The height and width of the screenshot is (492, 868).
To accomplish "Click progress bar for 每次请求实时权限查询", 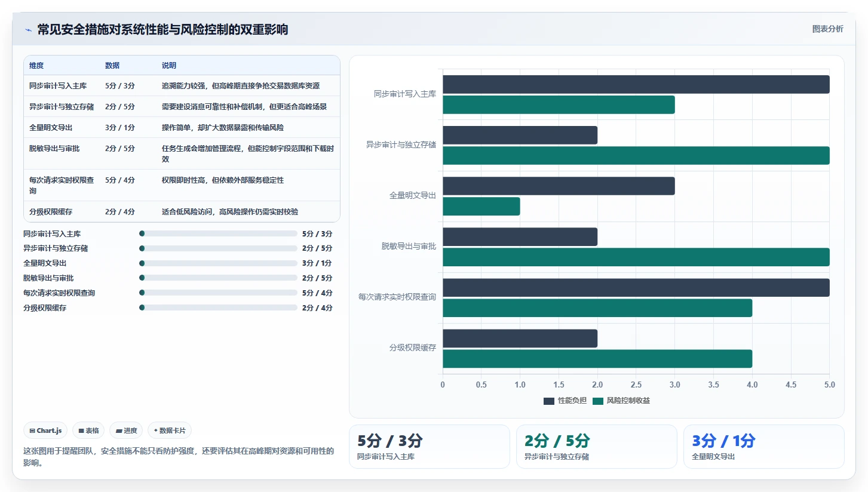I will coord(217,293).
